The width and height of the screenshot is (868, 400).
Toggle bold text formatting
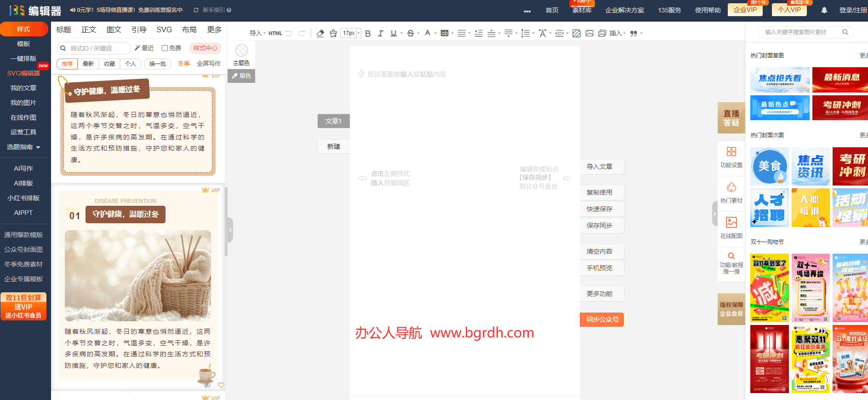coord(368,33)
